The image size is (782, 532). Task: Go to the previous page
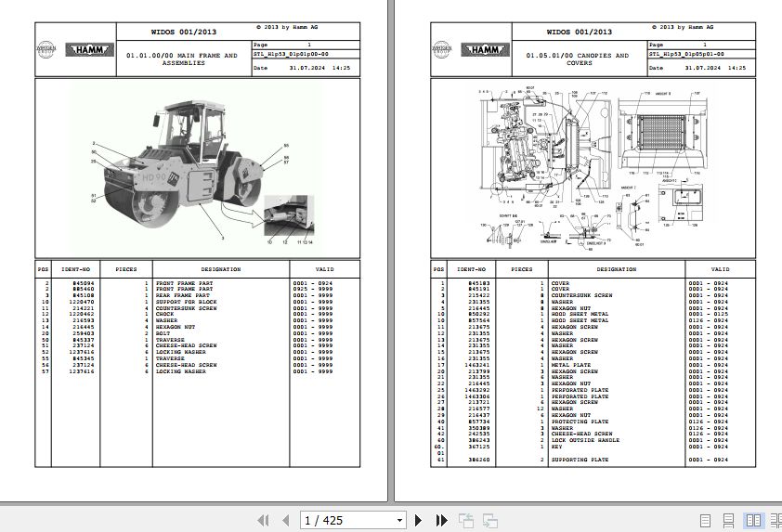point(286,521)
